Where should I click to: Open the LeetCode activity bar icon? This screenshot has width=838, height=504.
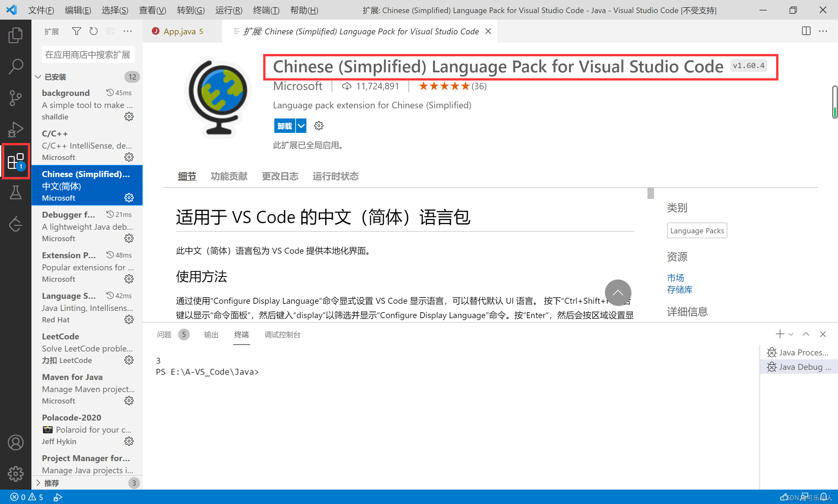15,224
